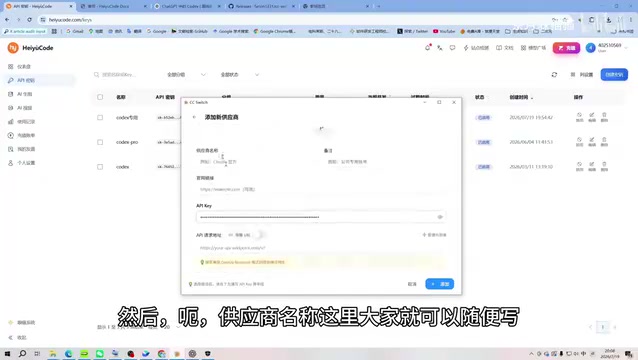
Task: Select page 1 in pagination
Action: click(603, 327)
